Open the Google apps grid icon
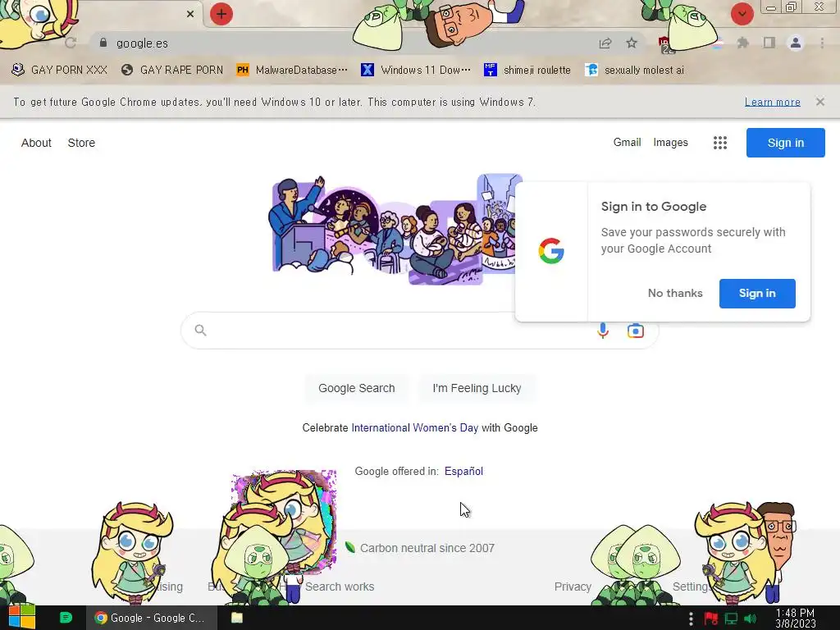 click(720, 143)
